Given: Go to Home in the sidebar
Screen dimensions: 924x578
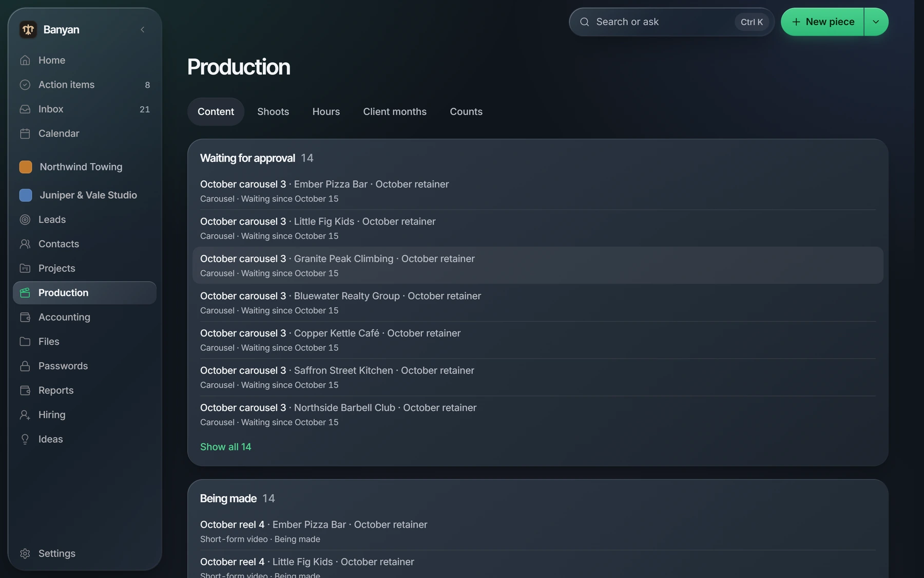Looking at the screenshot, I should [85, 60].
